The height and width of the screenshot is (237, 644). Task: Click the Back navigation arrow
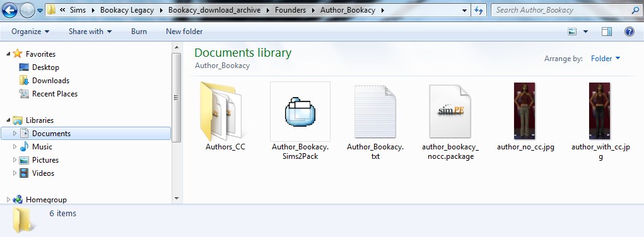coord(10,10)
